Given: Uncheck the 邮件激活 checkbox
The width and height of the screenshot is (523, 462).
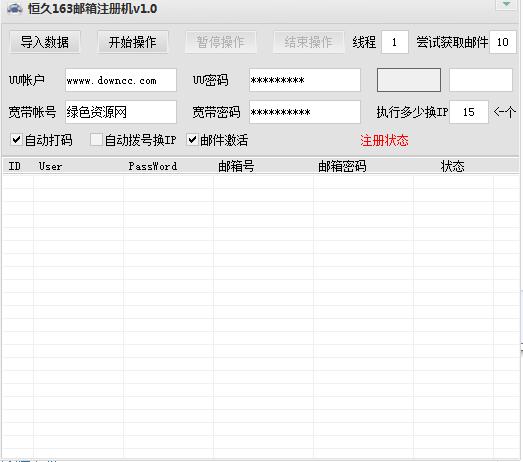Looking at the screenshot, I should pyautogui.click(x=192, y=140).
